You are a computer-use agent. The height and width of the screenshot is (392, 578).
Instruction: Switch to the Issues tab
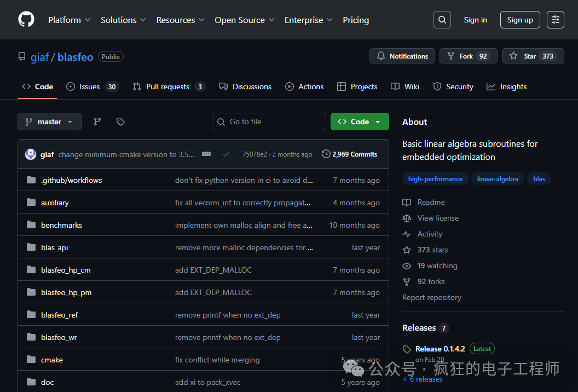click(x=92, y=87)
